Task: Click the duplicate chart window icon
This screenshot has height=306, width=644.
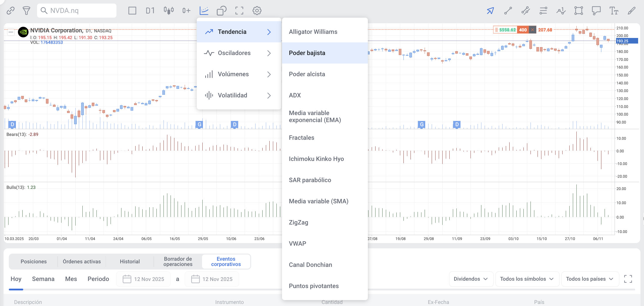Action: (222, 11)
